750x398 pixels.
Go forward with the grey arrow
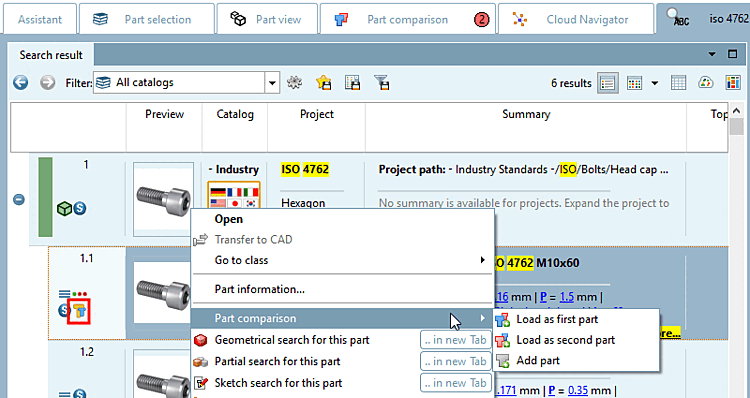tap(47, 83)
